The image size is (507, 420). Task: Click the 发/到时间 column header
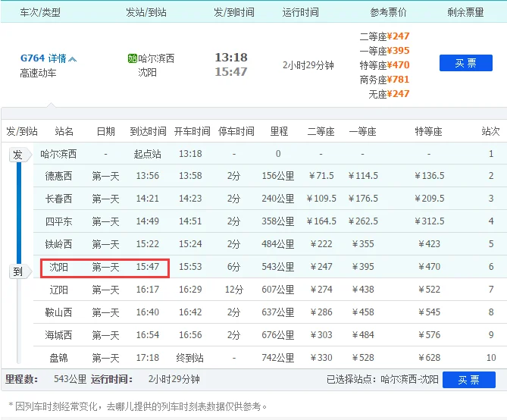tap(234, 12)
